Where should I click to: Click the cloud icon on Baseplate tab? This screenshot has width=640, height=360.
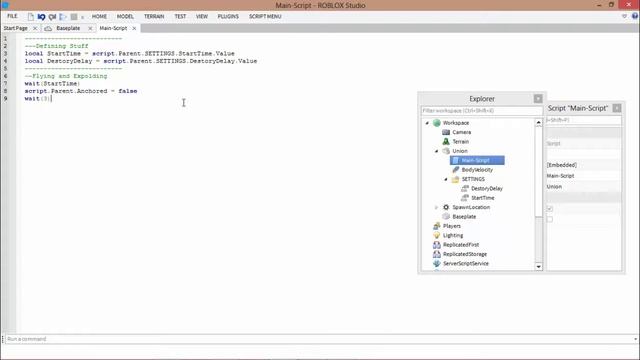pos(48,28)
